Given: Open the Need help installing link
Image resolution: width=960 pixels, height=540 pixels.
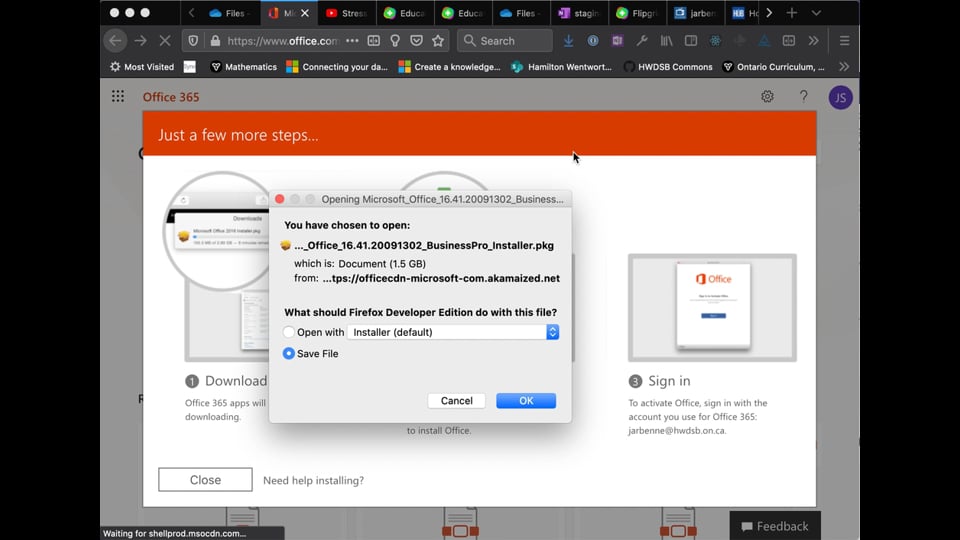Looking at the screenshot, I should [x=313, y=480].
